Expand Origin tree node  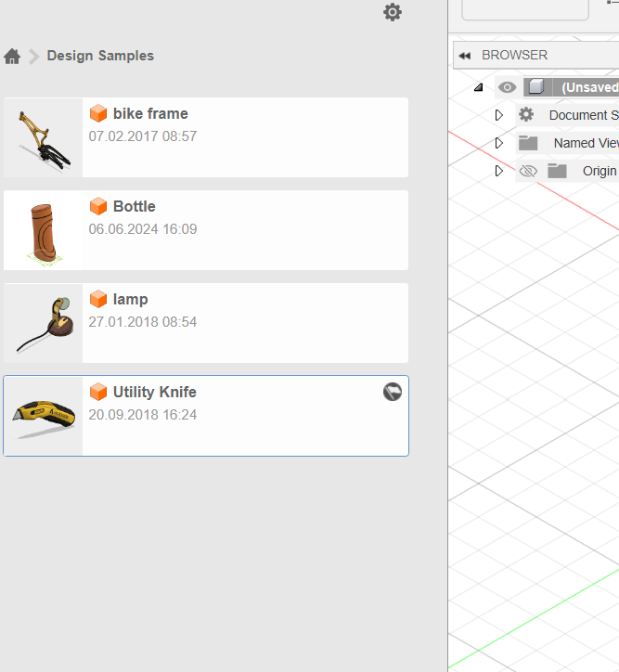[498, 171]
